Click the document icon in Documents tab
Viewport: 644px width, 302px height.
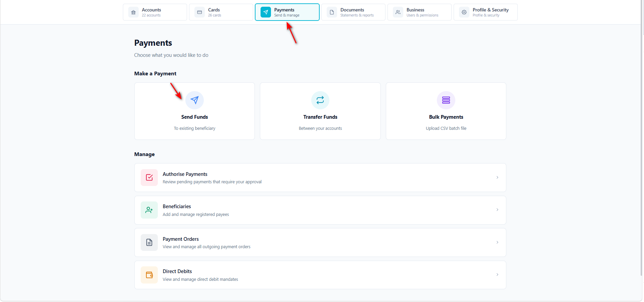point(332,12)
